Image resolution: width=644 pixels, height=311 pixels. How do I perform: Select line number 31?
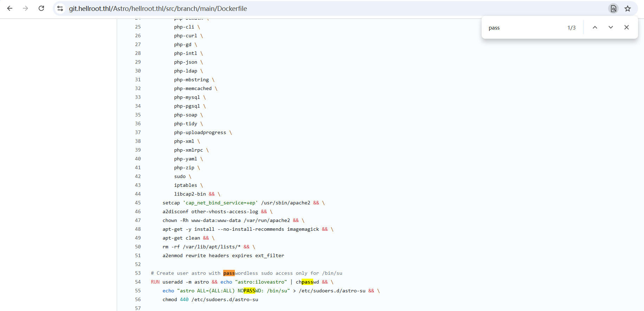pos(138,80)
